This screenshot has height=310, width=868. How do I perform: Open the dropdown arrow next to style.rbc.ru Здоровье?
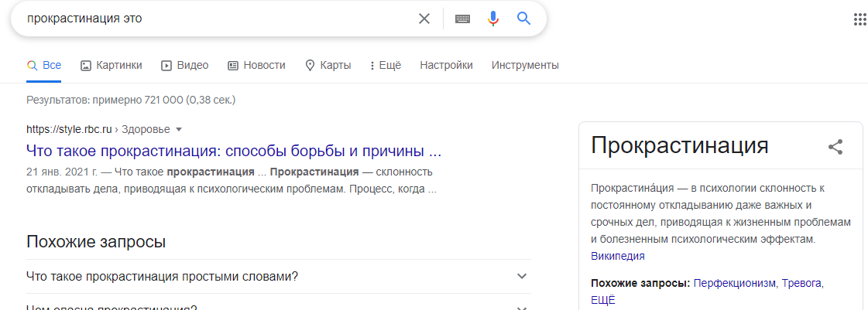[x=178, y=130]
